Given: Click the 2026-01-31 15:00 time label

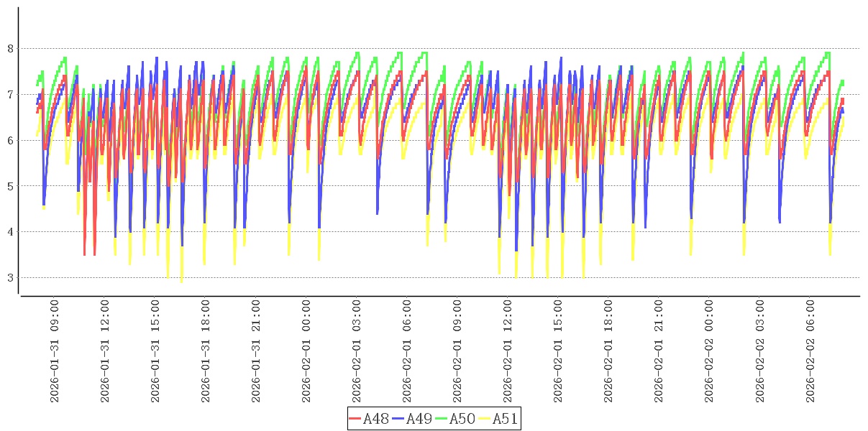Looking at the screenshot, I should pyautogui.click(x=155, y=351).
